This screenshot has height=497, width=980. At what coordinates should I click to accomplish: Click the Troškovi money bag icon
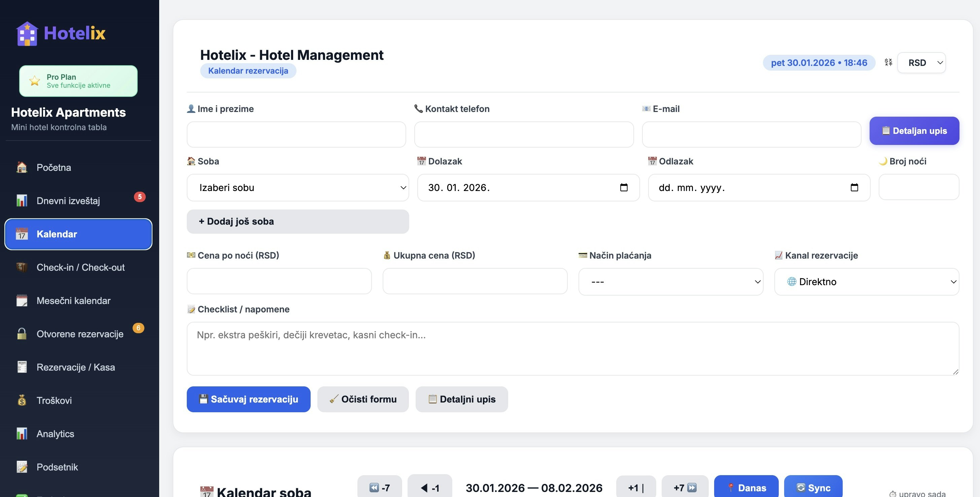tap(22, 400)
